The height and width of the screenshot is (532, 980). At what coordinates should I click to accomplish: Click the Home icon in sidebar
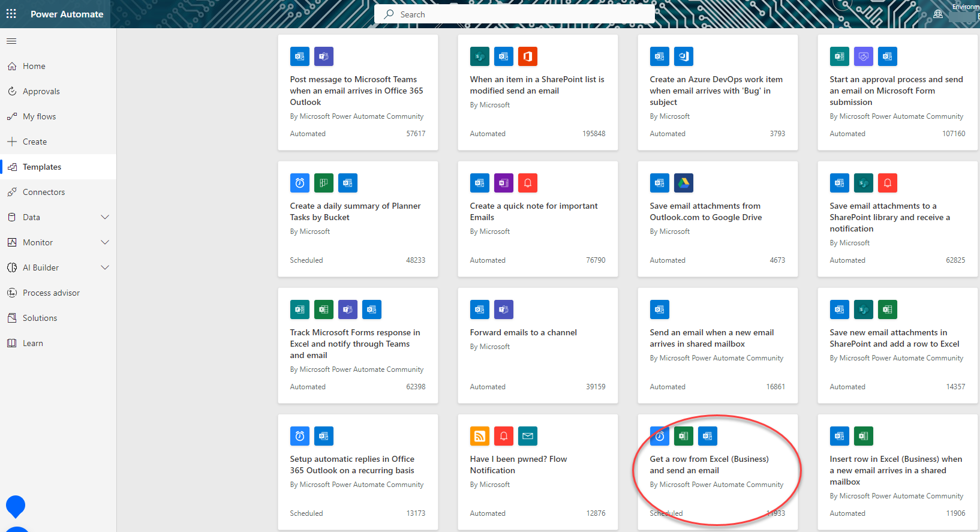click(12, 67)
